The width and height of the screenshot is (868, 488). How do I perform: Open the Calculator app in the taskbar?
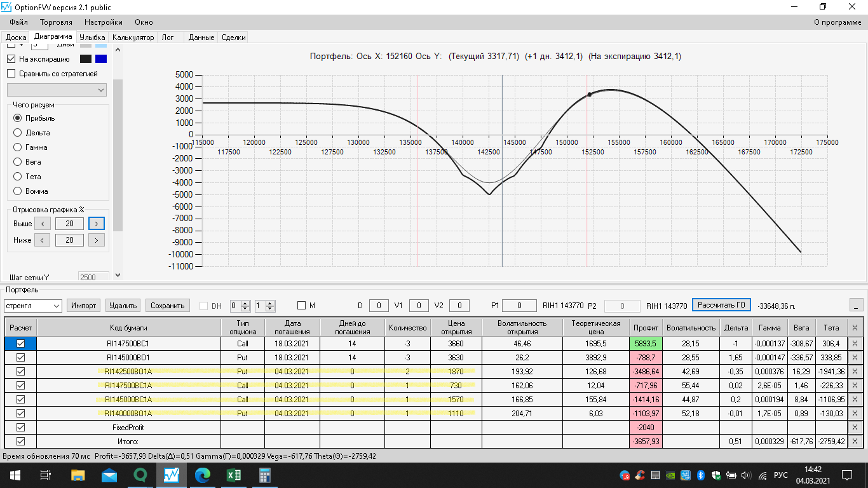(x=265, y=475)
